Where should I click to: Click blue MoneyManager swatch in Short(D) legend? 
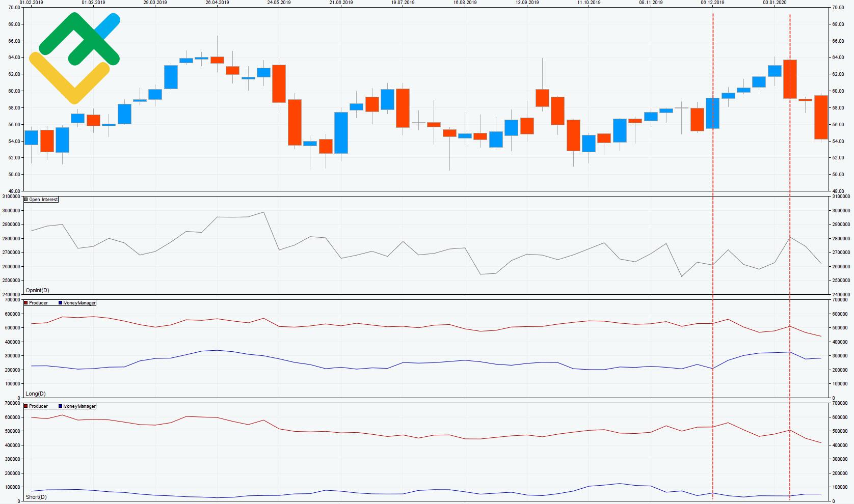pos(60,406)
